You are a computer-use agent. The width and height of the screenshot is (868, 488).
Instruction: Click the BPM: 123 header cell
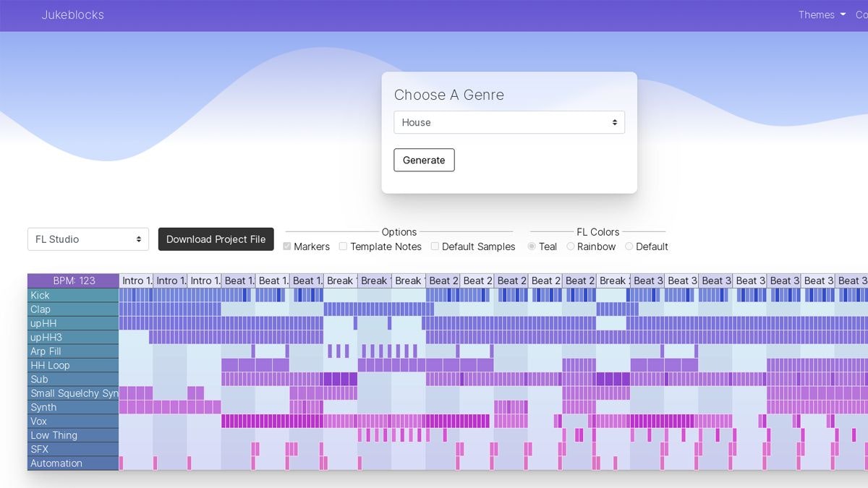click(73, 281)
